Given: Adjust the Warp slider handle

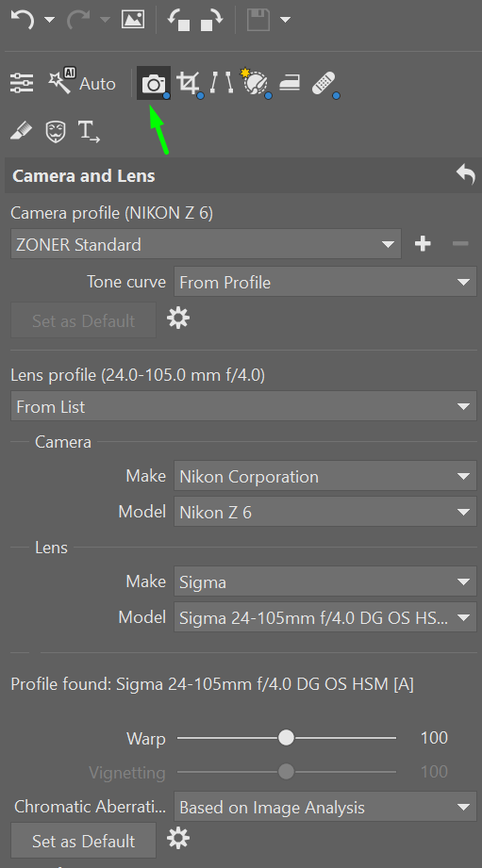Looking at the screenshot, I should pos(286,737).
